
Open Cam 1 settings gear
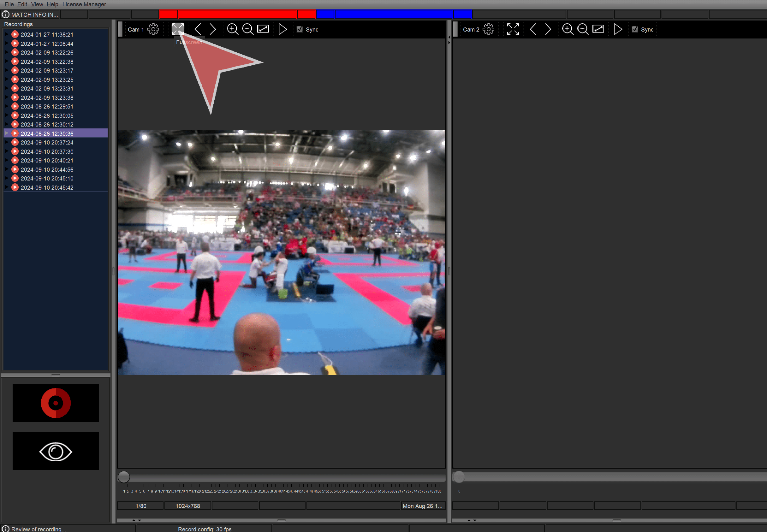[x=153, y=29]
